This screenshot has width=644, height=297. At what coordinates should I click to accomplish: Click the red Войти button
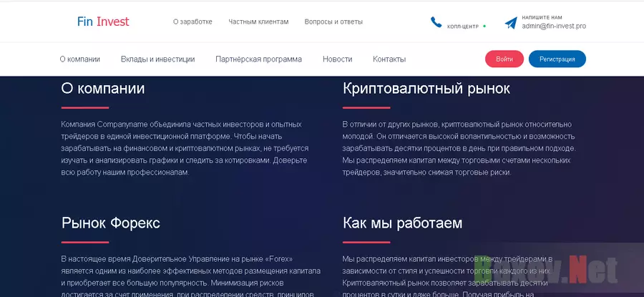pyautogui.click(x=504, y=59)
